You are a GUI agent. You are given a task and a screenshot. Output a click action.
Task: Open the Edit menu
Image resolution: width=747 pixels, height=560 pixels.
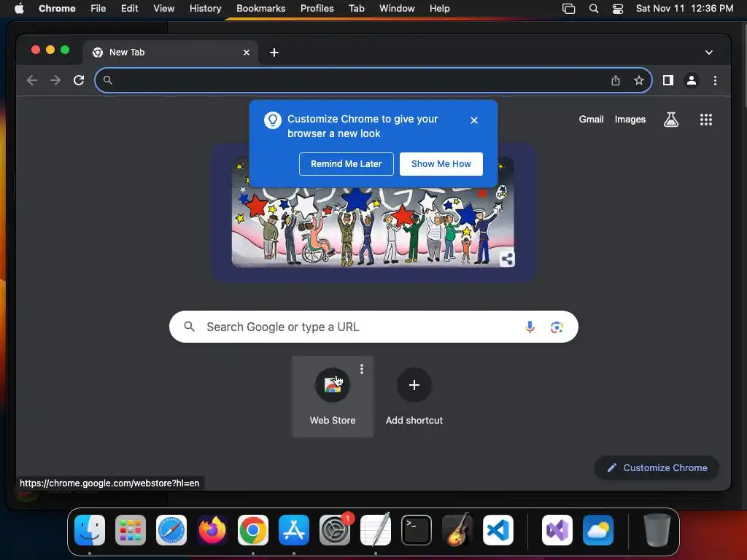point(130,8)
